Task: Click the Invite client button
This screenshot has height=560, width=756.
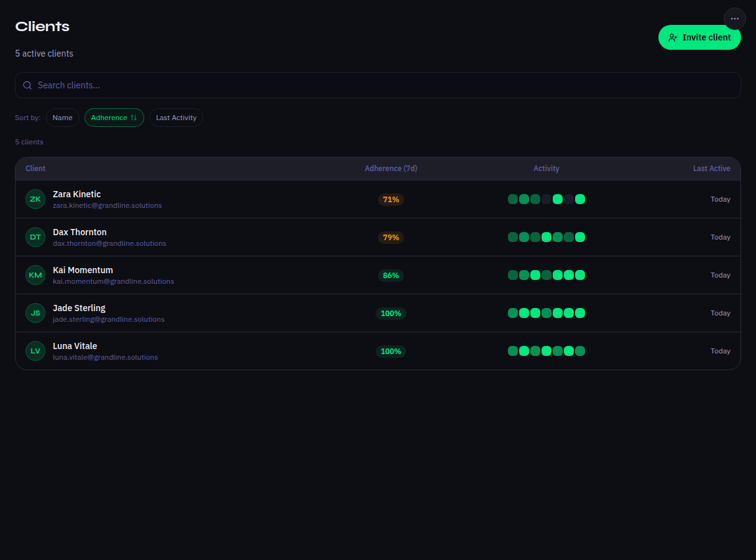Action: 699,37
